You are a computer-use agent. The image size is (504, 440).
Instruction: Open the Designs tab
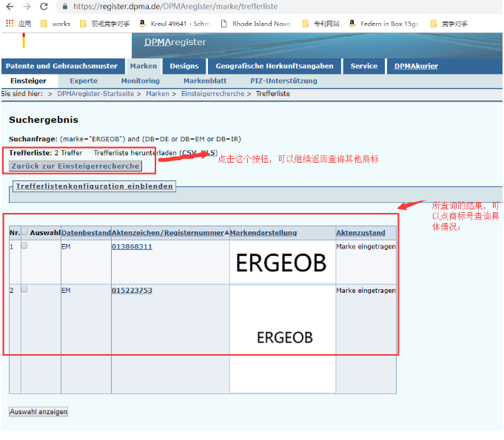pyautogui.click(x=184, y=66)
